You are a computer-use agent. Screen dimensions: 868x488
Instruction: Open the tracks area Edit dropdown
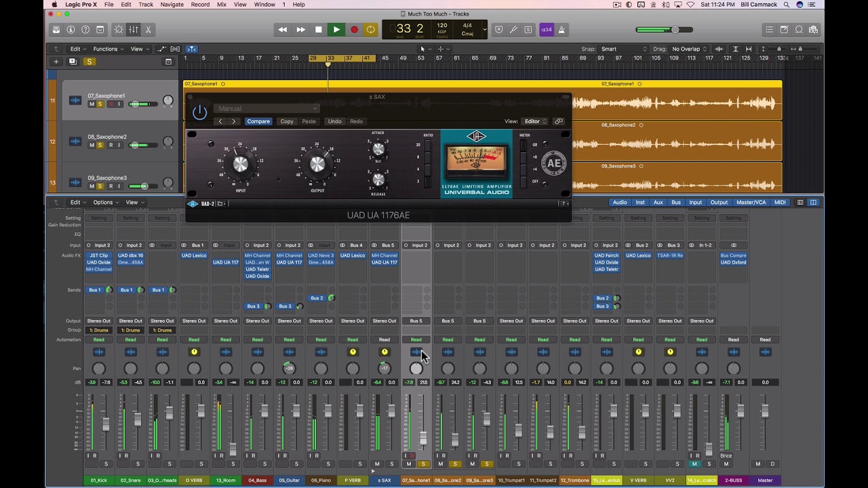(78, 49)
